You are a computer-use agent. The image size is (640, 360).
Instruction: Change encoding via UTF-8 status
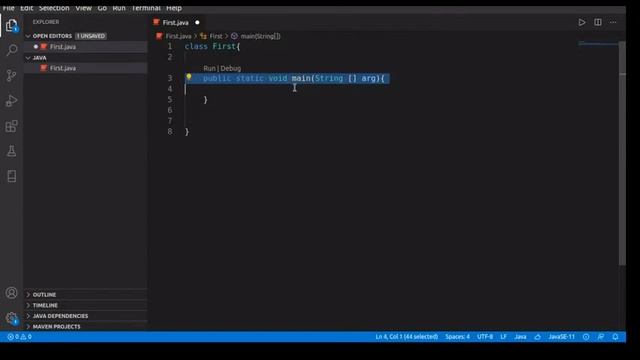[485, 337]
